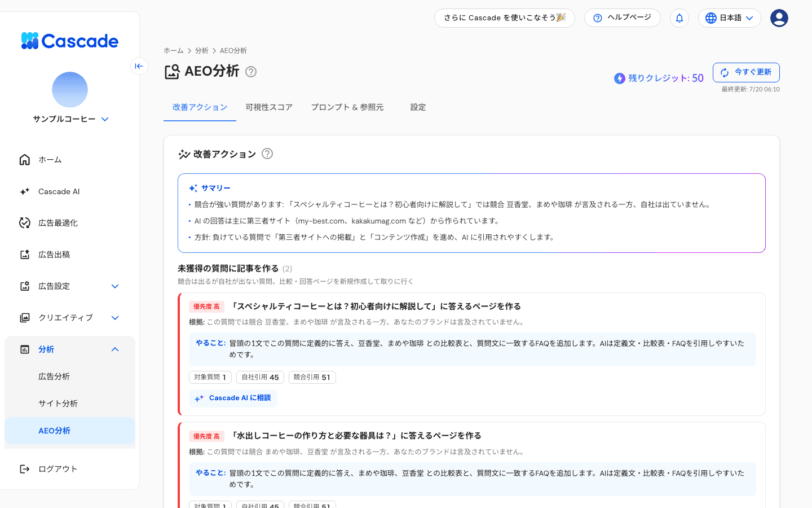
Task: Click 対象質問 1 chip in first card
Action: [x=210, y=377]
